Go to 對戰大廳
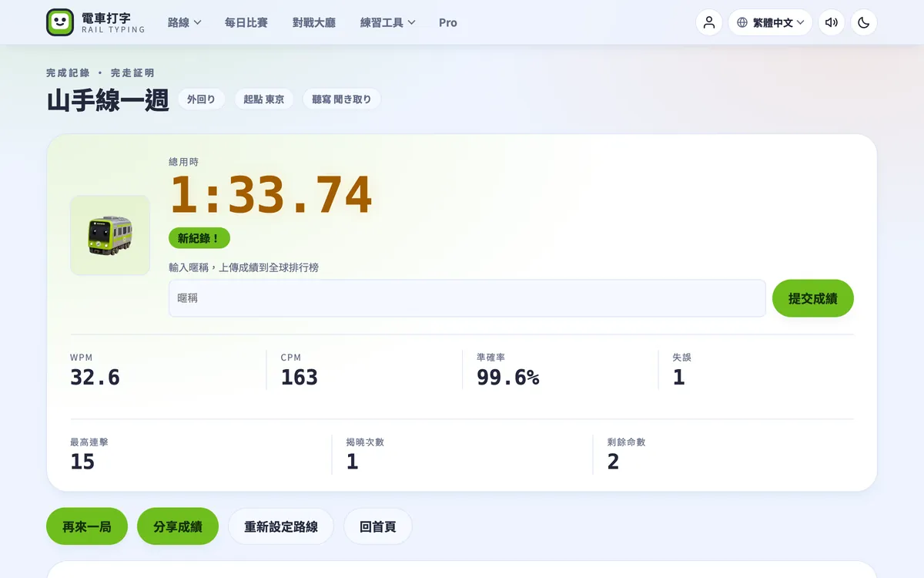This screenshot has height=578, width=924. 314,22
